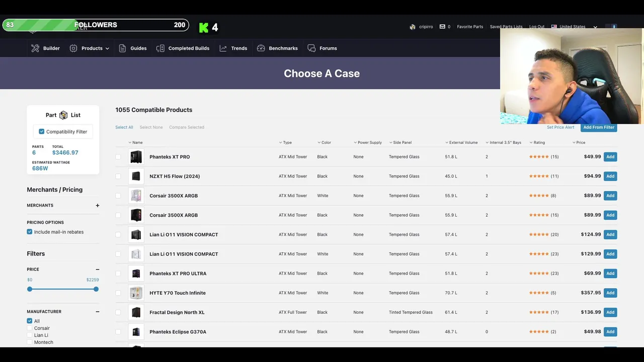Sort by the Side Panel column

[400, 142]
